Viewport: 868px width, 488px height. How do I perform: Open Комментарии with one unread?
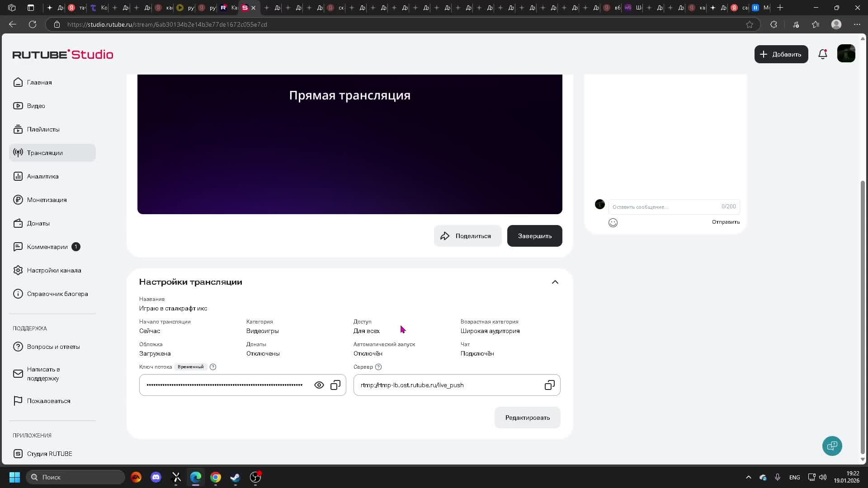[x=47, y=247]
